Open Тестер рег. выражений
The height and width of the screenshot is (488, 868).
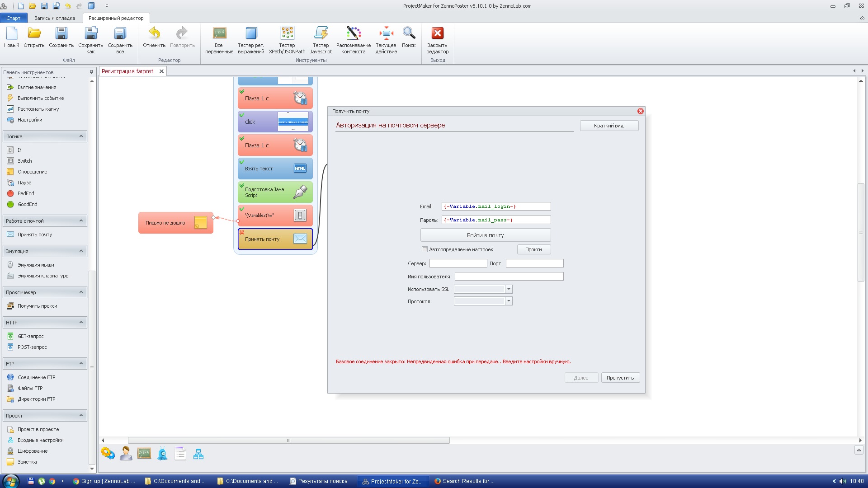tap(251, 40)
